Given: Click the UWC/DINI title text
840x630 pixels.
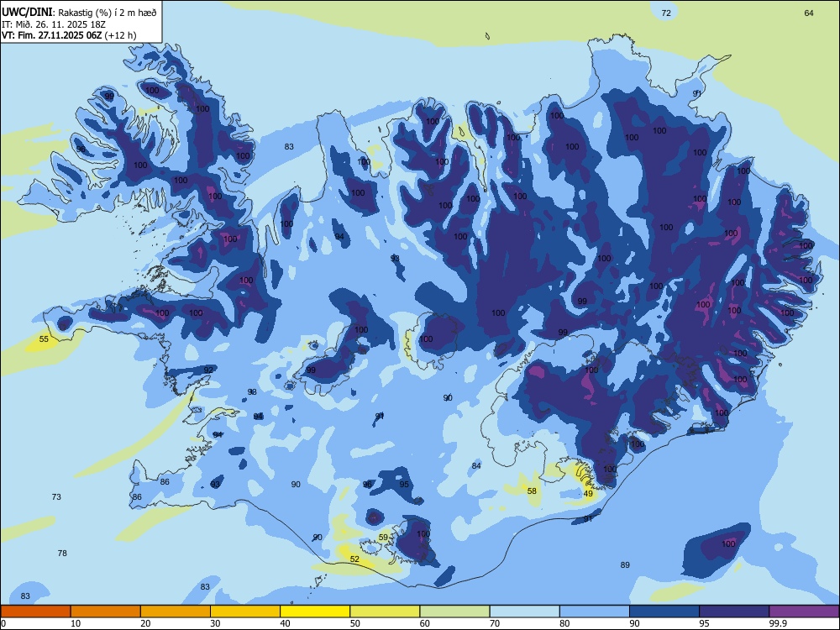Looking at the screenshot, I should (x=27, y=12).
